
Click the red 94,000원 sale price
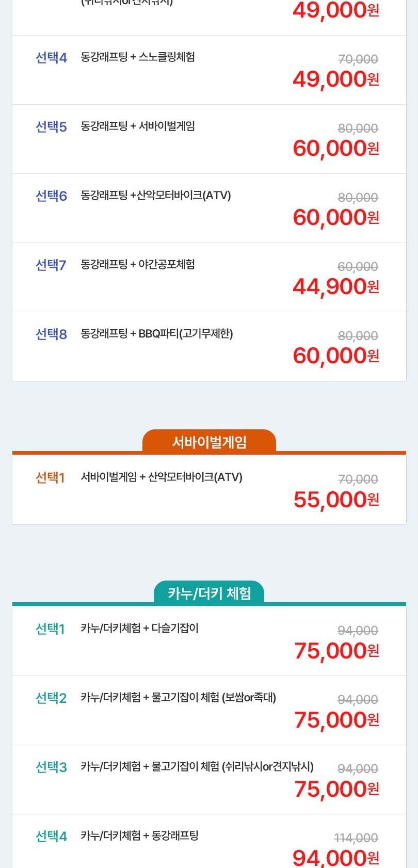[335, 858]
